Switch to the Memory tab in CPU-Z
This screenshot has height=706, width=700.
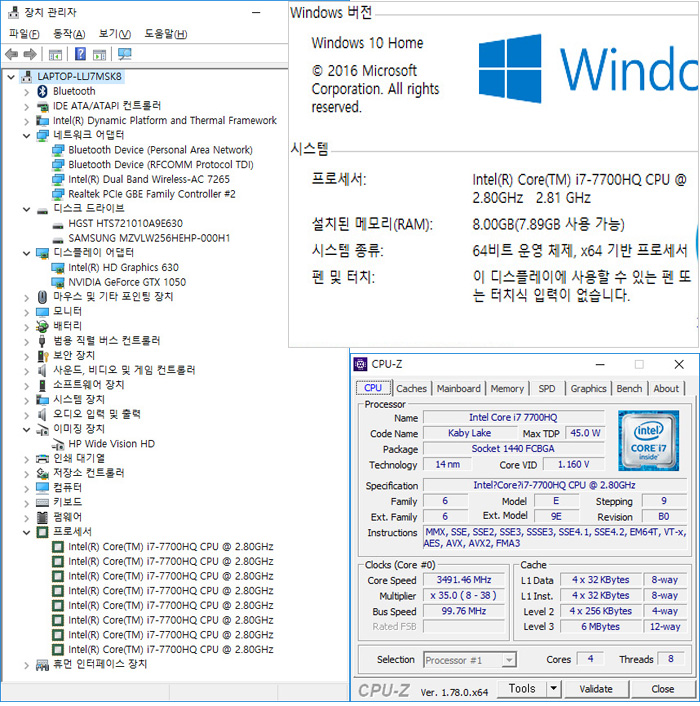click(507, 388)
